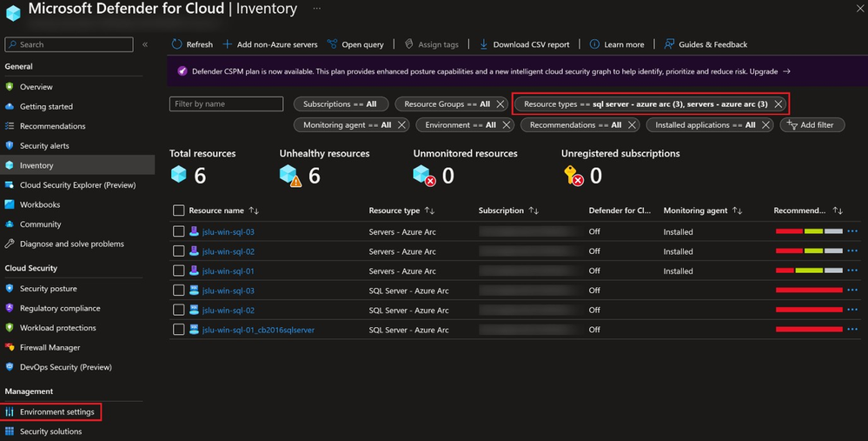Click the sidebar Search box
868x441 pixels.
point(69,44)
